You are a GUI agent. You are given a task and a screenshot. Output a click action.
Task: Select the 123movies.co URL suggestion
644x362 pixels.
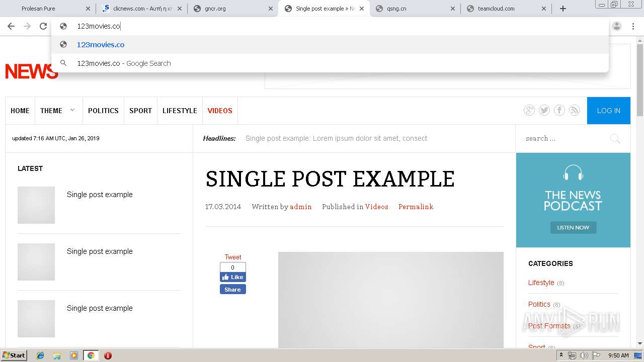point(330,45)
